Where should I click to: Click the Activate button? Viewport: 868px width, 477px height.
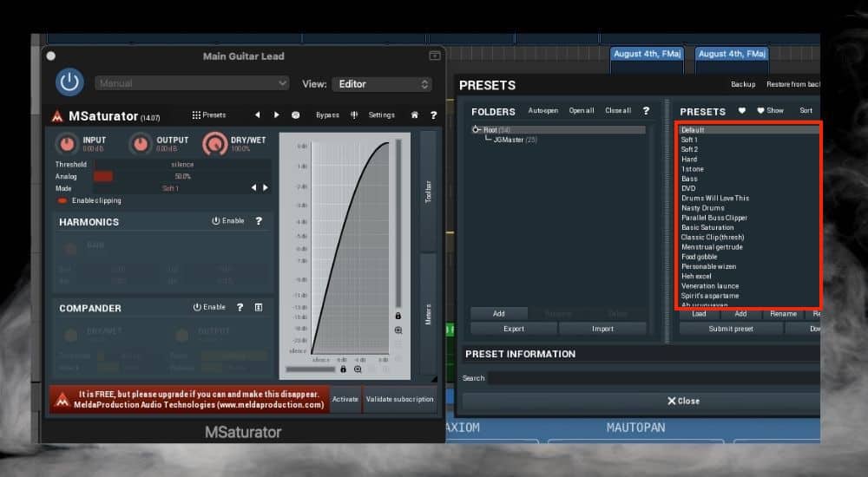(x=345, y=399)
